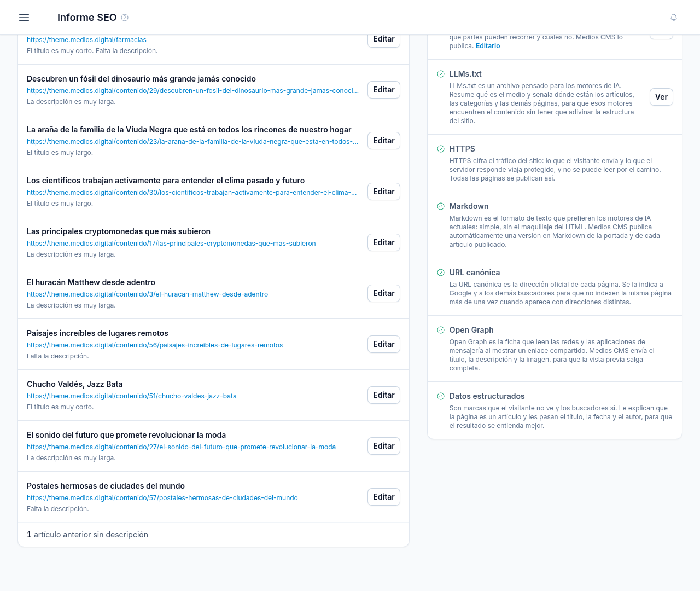Screen dimensions: 700x591
Task: Open the postales-hermosas-de-ciudades URL
Action: (162, 498)
